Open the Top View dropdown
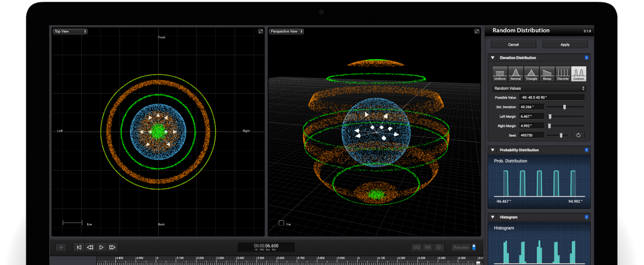This screenshot has height=265, width=644. (70, 32)
